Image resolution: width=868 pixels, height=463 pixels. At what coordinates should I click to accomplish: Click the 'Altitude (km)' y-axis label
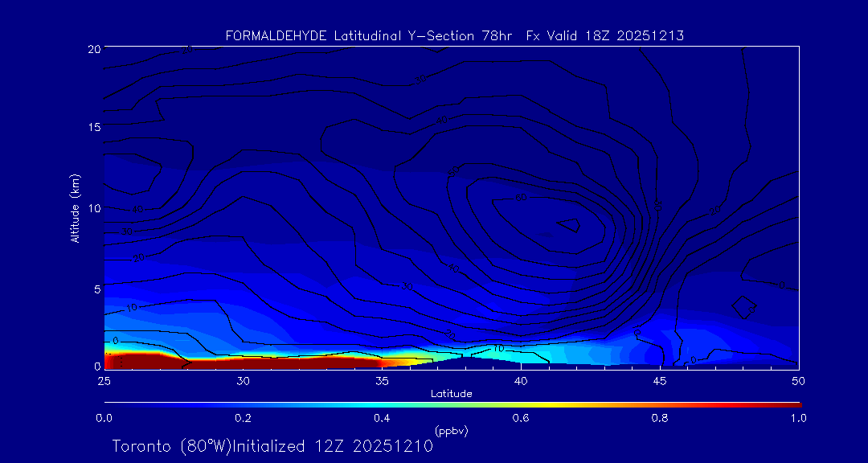point(75,208)
